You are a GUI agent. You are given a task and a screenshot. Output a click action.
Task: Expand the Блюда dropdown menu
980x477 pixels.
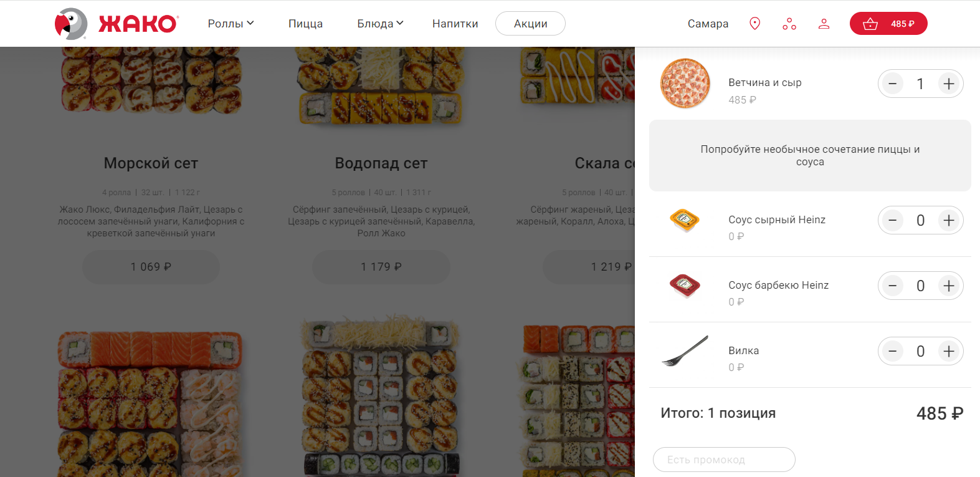pos(380,24)
